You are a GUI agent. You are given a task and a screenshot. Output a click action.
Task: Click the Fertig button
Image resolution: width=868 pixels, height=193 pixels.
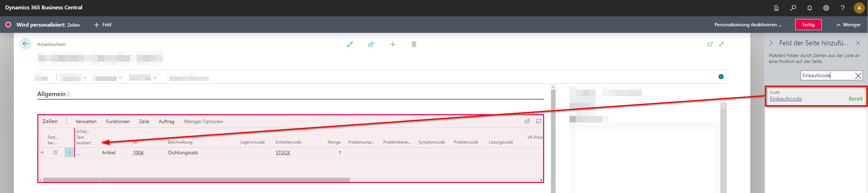click(x=808, y=25)
